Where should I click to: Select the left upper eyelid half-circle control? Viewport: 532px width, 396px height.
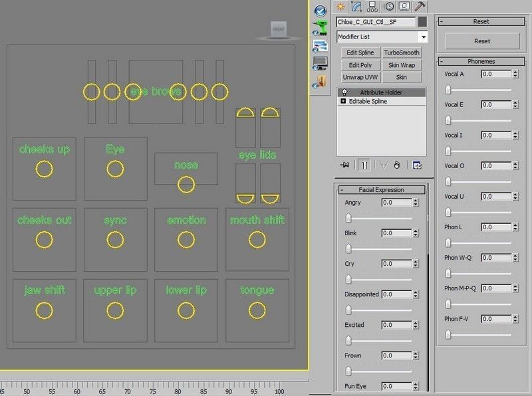click(x=245, y=112)
